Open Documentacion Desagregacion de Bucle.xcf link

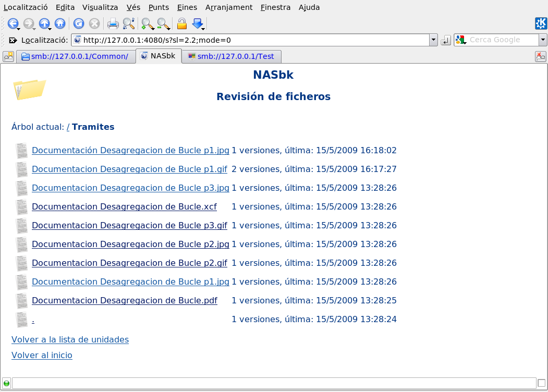tap(124, 207)
